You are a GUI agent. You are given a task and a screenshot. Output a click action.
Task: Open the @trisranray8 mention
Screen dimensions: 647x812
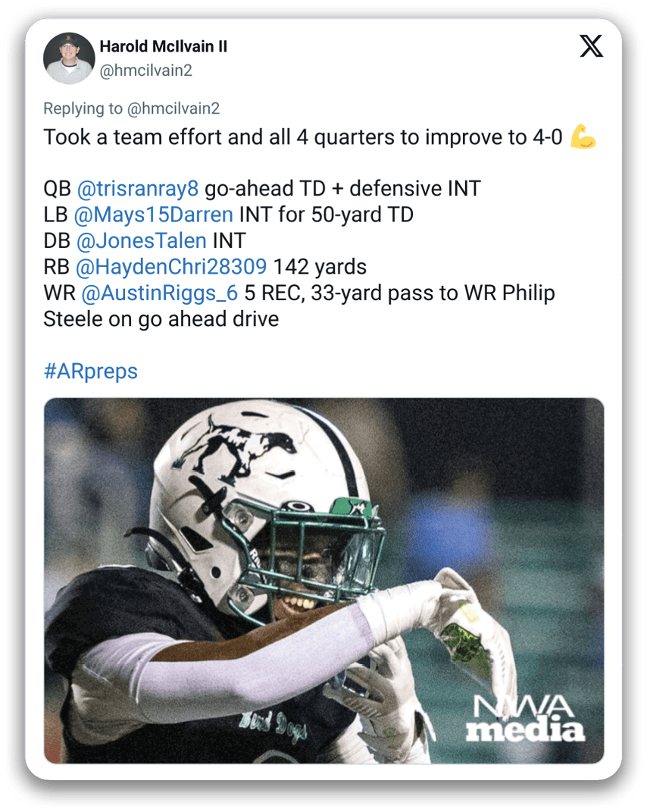coord(137,188)
